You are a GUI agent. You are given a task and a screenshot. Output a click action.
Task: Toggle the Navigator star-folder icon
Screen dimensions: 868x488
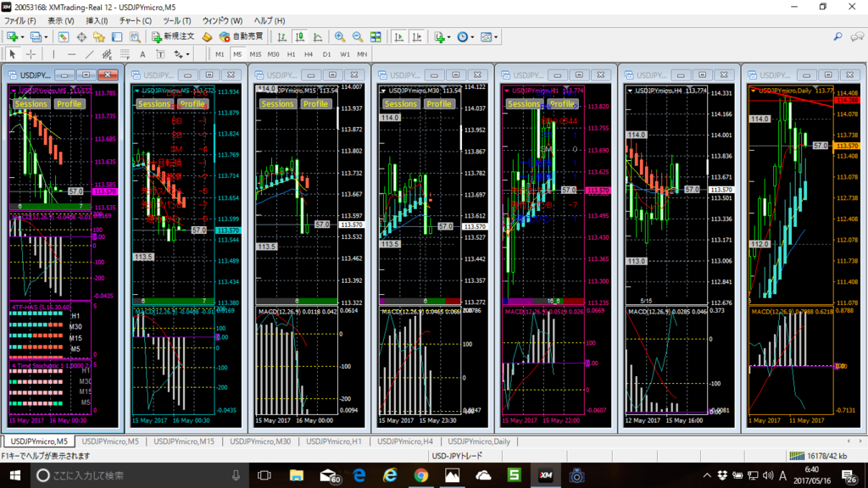coord(99,37)
